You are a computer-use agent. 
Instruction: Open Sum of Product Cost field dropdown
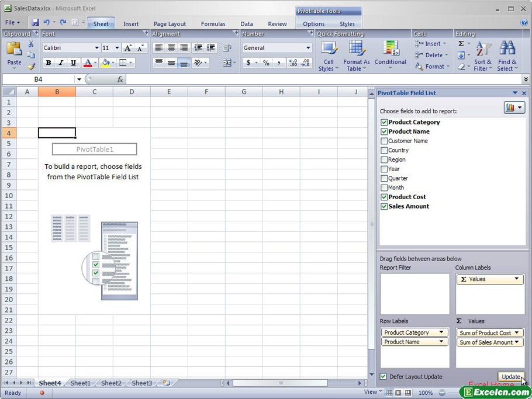(x=517, y=333)
